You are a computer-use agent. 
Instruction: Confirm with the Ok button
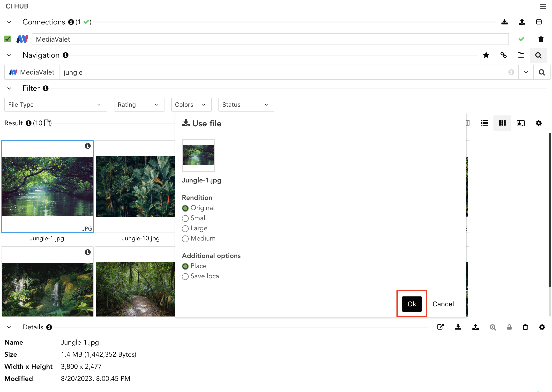coord(412,304)
